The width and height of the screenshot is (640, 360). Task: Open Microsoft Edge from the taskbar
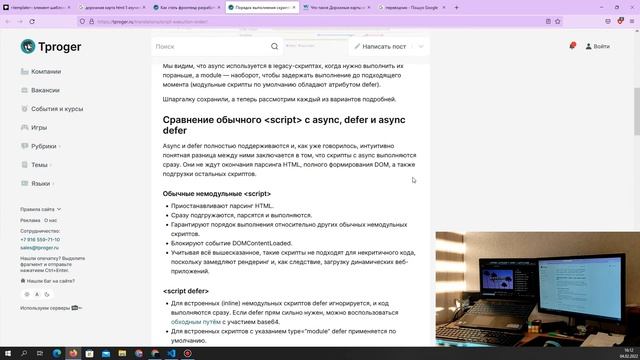click(57, 353)
